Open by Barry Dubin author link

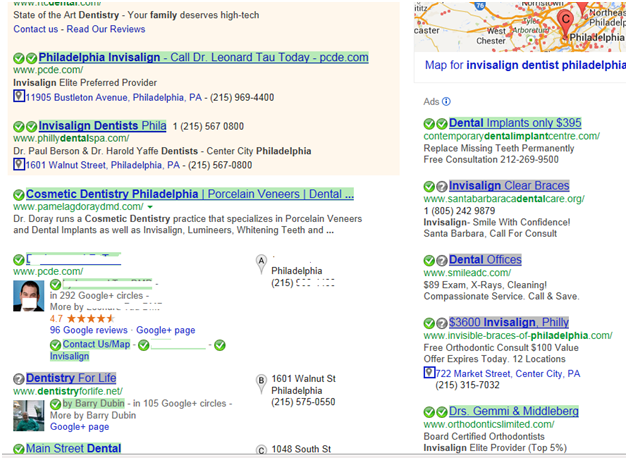[94, 403]
